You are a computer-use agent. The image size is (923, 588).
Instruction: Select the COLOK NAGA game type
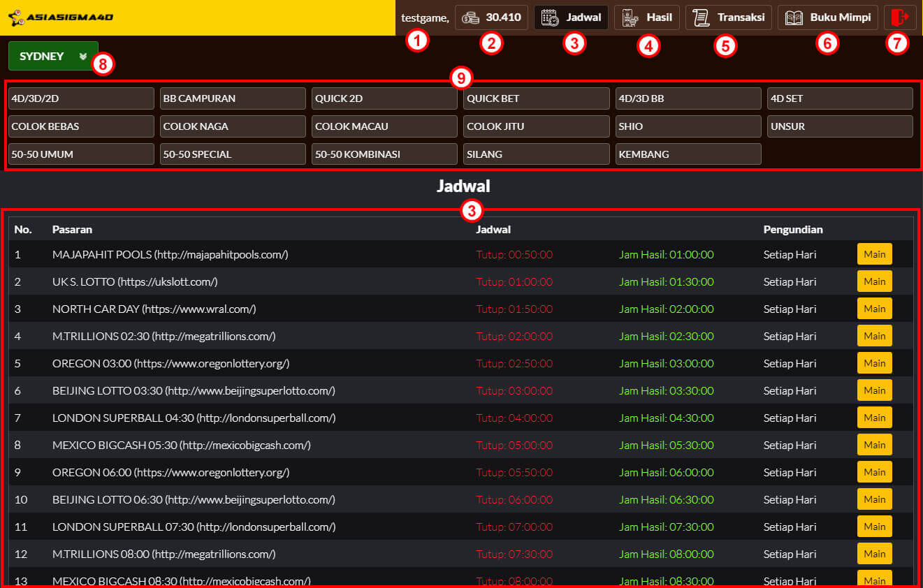tap(233, 126)
